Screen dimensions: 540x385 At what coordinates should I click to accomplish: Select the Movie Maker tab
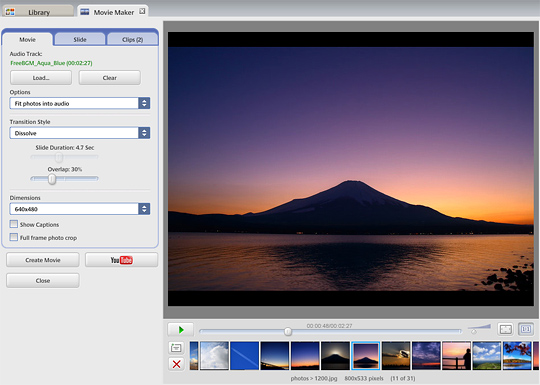[113, 11]
